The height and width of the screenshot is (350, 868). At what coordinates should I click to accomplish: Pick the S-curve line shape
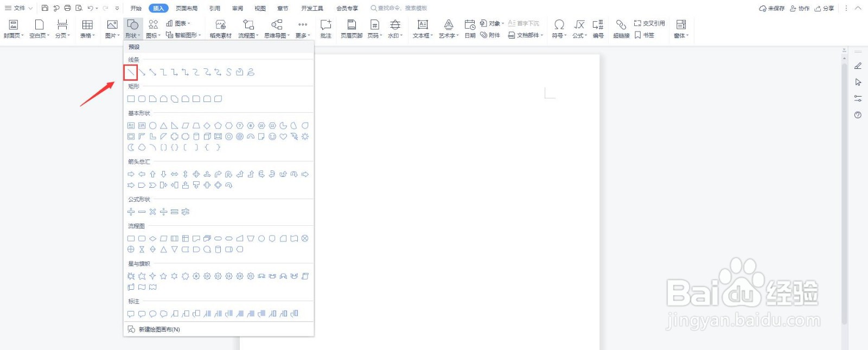click(228, 72)
